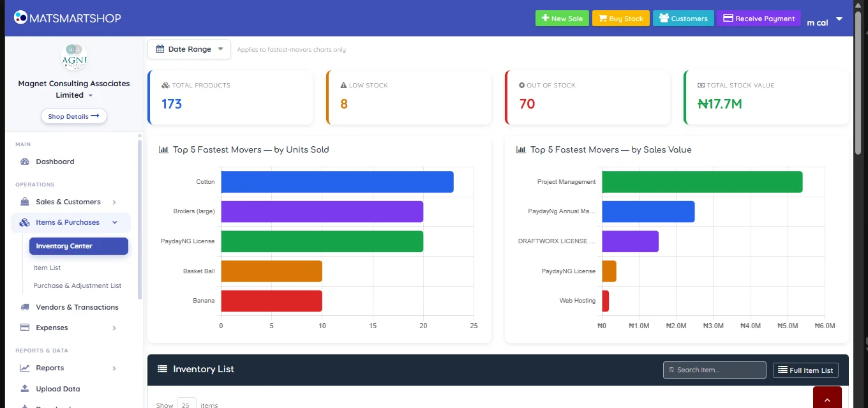This screenshot has width=868, height=408.
Task: Click the Magnet Consulting Associates Limited name
Action: [x=74, y=89]
